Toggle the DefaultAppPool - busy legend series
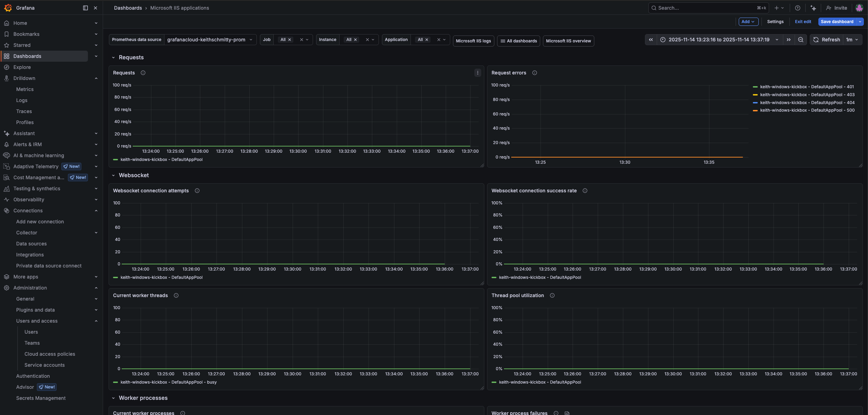Viewport: 868px width, 415px height. (x=168, y=382)
